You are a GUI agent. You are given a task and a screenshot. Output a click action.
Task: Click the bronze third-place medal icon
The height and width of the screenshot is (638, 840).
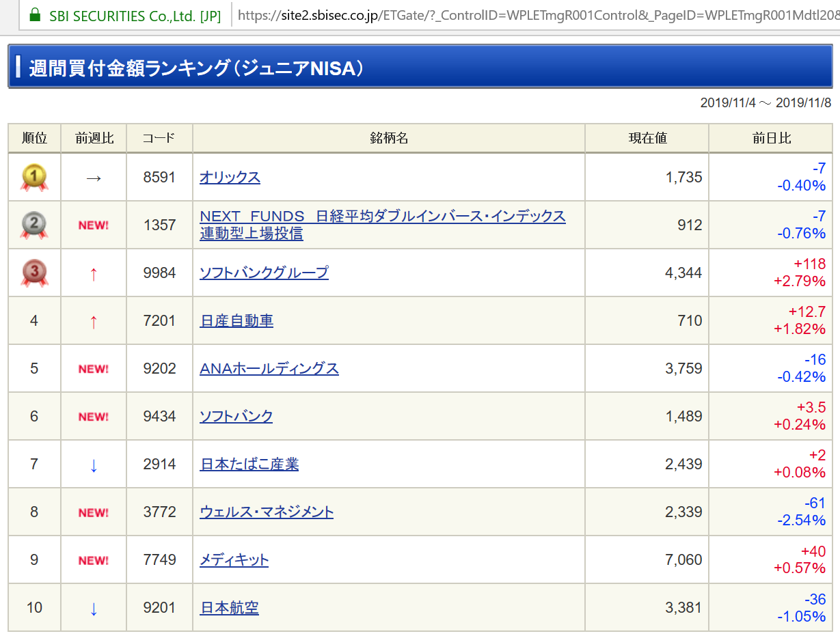(34, 273)
